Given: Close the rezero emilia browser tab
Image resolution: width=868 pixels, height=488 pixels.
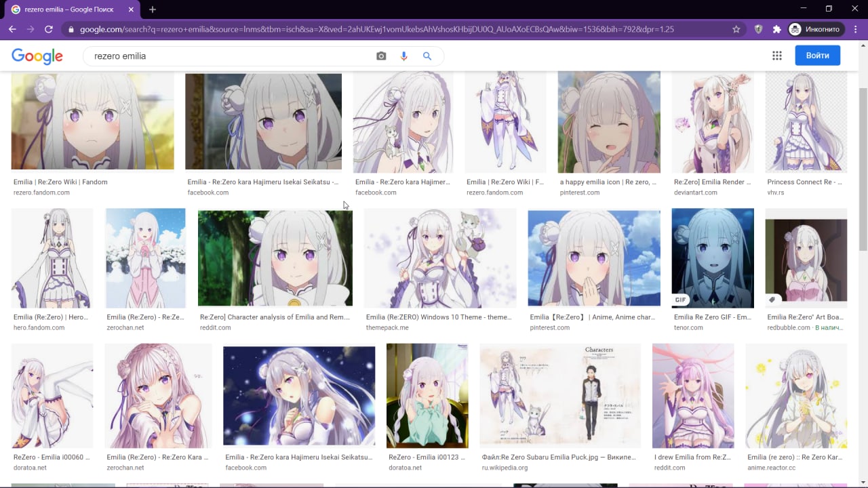Looking at the screenshot, I should click(133, 9).
